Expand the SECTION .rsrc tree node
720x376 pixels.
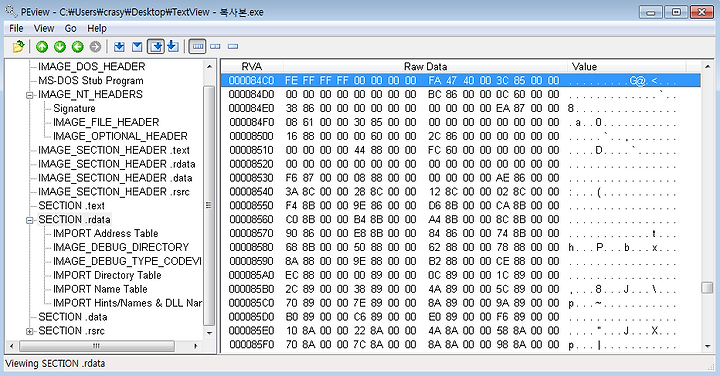[30, 331]
